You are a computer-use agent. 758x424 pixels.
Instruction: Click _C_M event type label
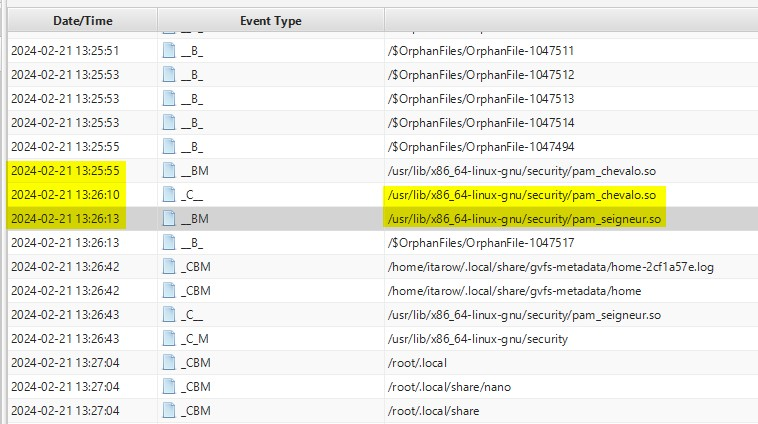click(195, 339)
